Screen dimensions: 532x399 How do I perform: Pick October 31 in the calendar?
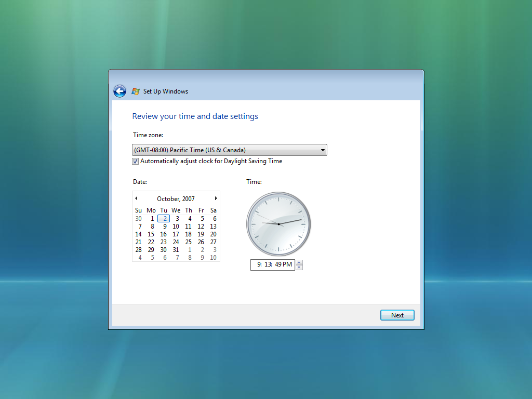click(x=176, y=250)
